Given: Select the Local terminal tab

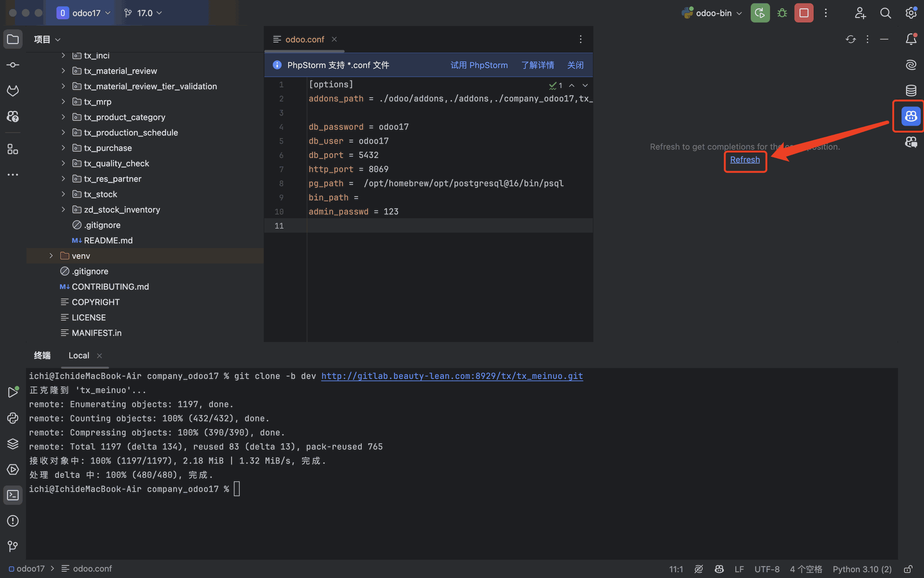Looking at the screenshot, I should click(79, 355).
